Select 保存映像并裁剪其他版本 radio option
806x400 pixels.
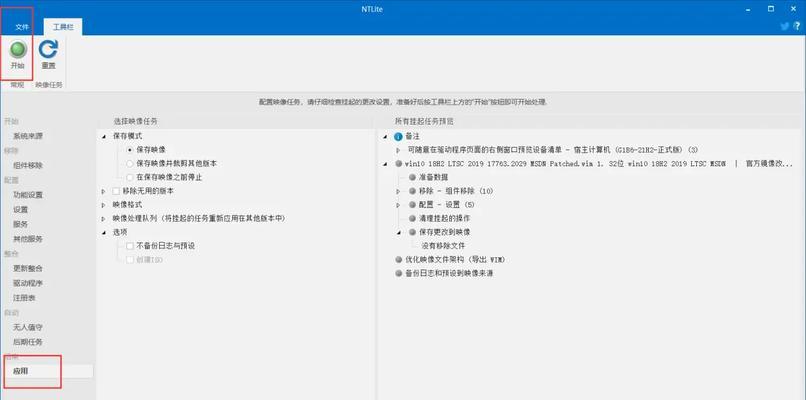pos(130,163)
